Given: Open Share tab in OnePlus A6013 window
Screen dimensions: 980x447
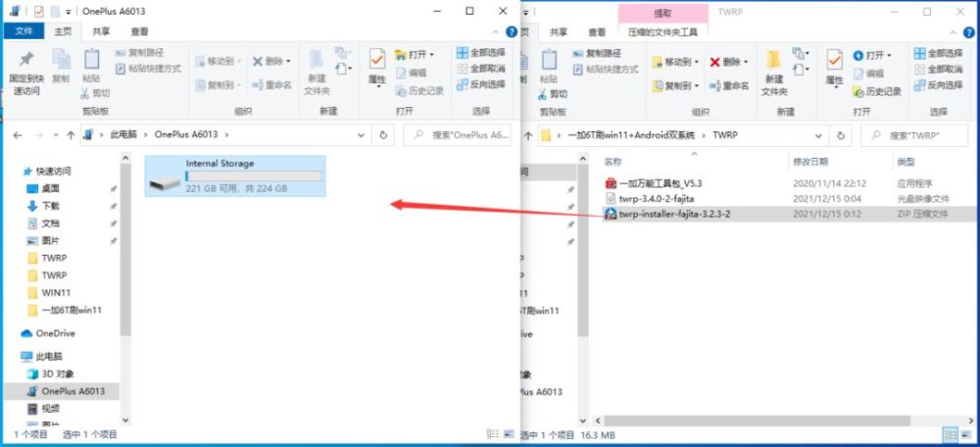Looking at the screenshot, I should coord(101,31).
